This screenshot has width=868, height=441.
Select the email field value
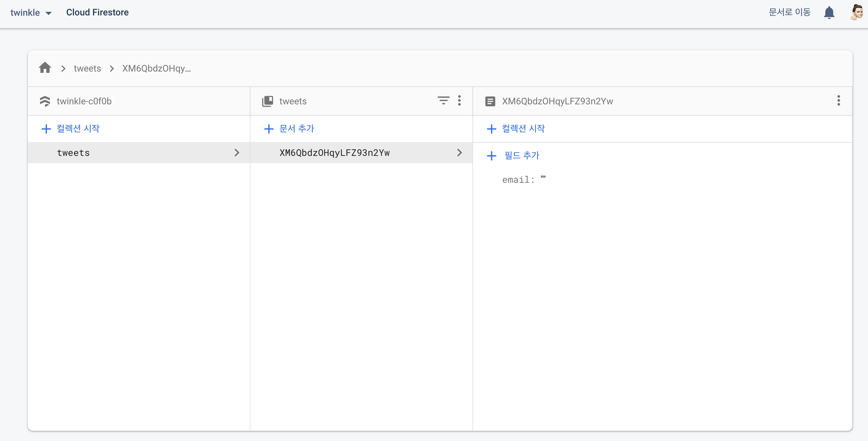(x=543, y=179)
